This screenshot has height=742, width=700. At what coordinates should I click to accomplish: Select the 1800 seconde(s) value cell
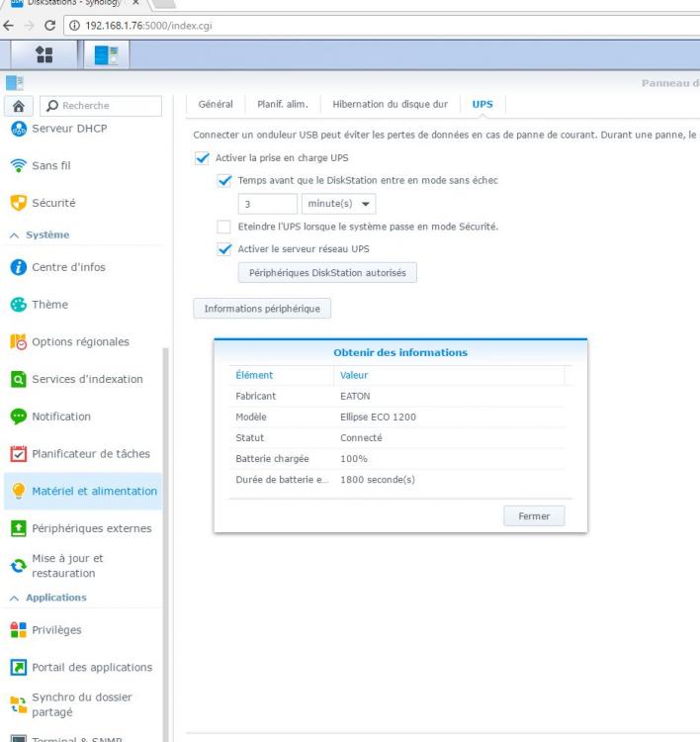point(378,480)
